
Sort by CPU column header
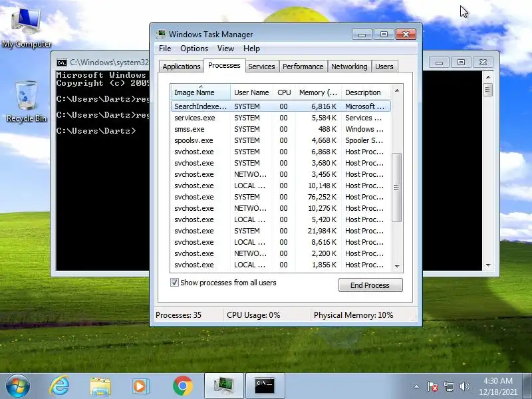[x=284, y=92]
